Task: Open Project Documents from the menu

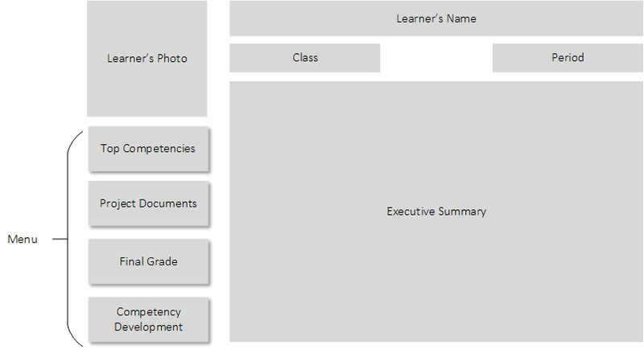Action: point(148,203)
